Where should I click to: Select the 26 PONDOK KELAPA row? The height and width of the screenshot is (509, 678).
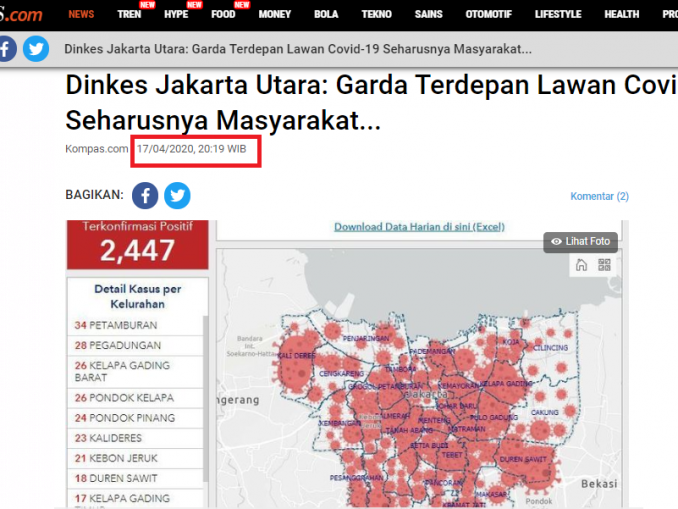coord(135,398)
